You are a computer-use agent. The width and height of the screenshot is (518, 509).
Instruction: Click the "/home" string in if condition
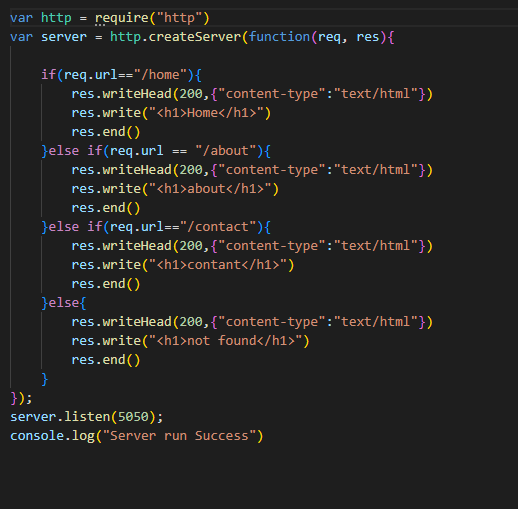click(x=160, y=75)
